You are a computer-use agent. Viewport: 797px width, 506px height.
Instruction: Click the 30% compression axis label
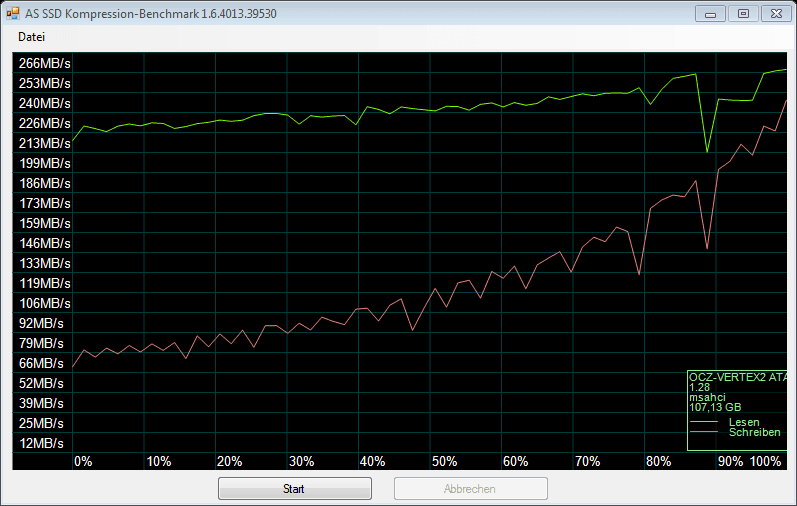coord(301,462)
